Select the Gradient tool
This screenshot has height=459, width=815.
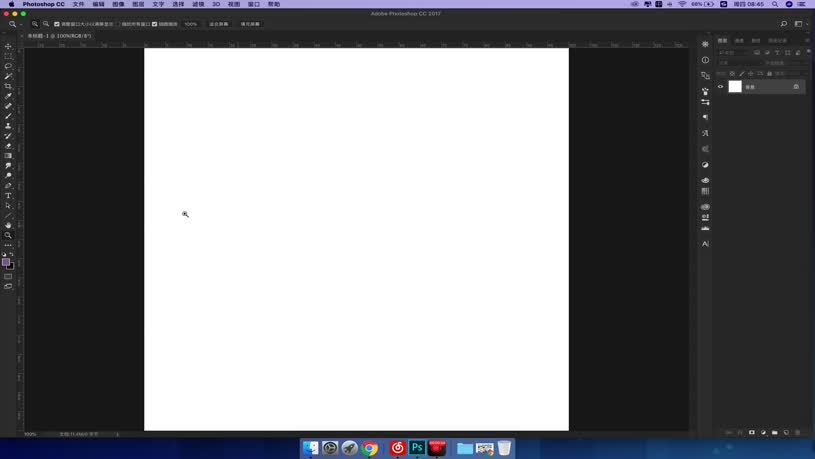point(8,156)
